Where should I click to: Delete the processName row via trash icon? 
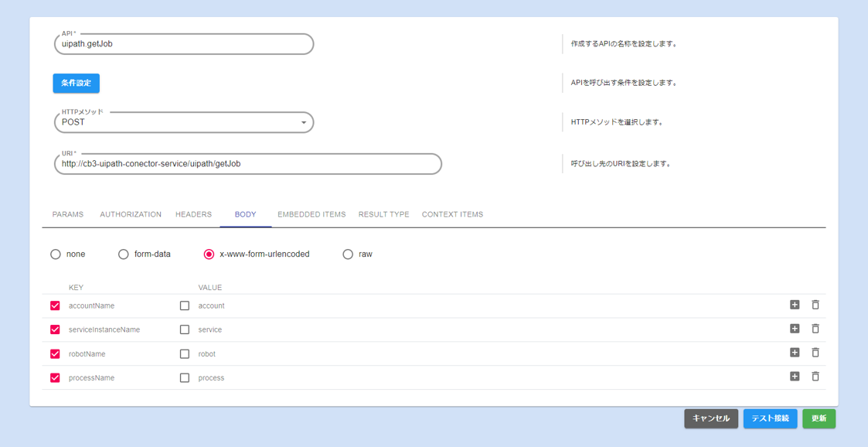[x=815, y=377]
